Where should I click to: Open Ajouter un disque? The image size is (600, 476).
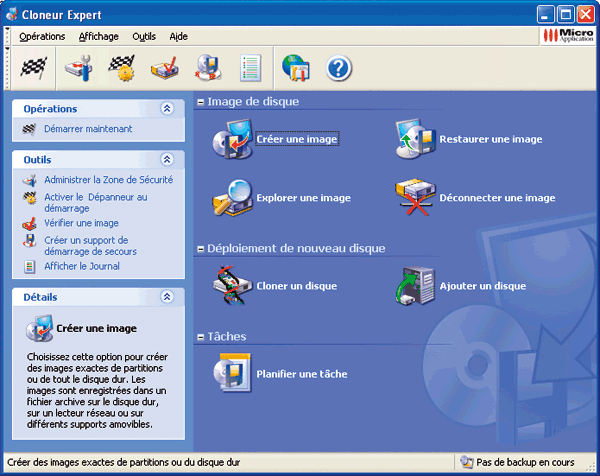point(482,286)
